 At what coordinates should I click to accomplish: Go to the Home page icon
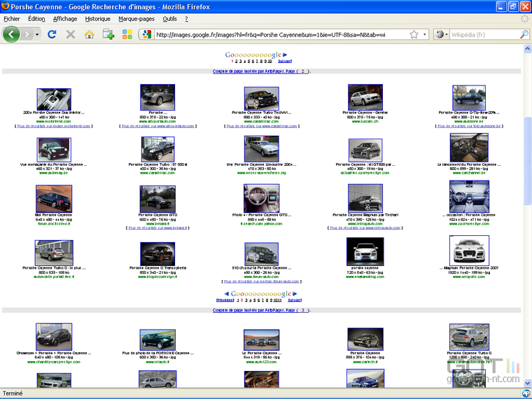[x=89, y=34]
